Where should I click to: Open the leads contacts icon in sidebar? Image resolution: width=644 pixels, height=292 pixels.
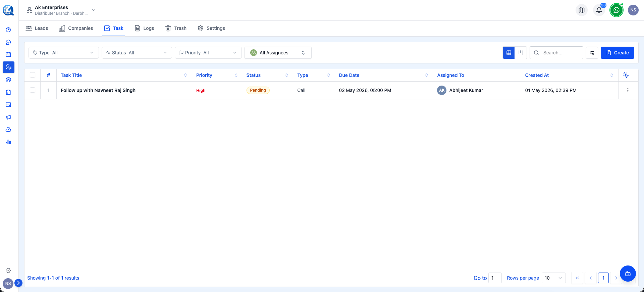point(8,67)
